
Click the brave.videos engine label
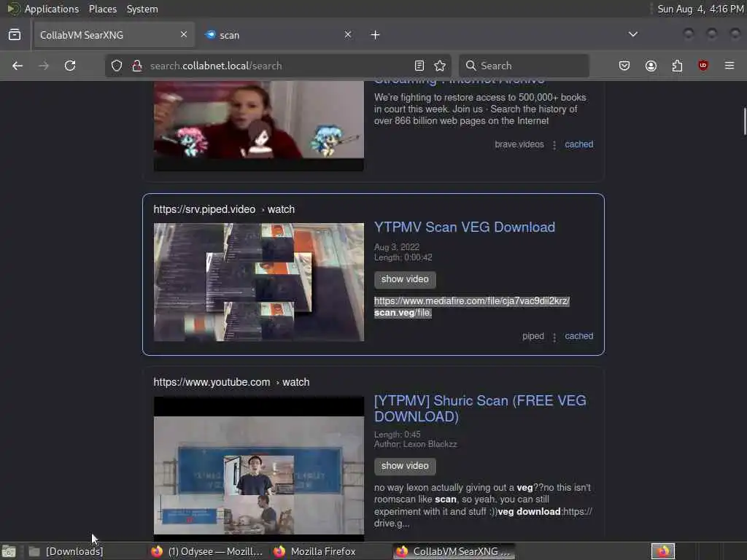click(x=519, y=144)
